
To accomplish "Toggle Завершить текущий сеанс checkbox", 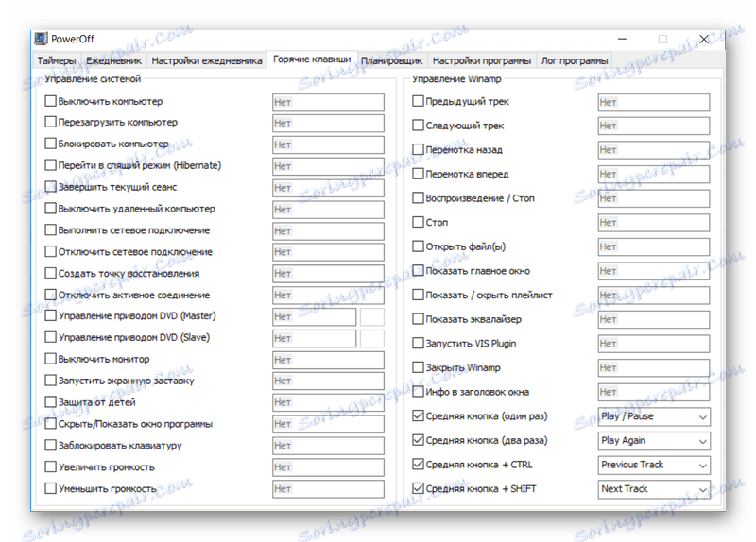I will pyautogui.click(x=51, y=187).
